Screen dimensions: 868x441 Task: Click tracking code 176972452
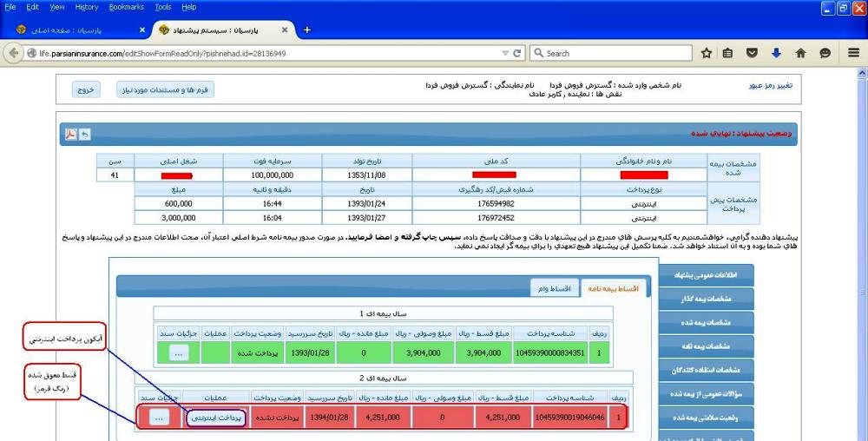496,217
